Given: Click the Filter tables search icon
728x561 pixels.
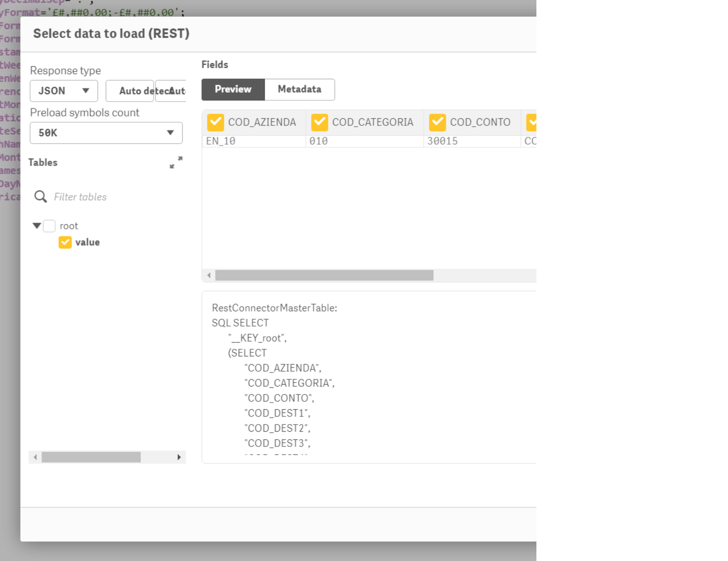Looking at the screenshot, I should (40, 196).
